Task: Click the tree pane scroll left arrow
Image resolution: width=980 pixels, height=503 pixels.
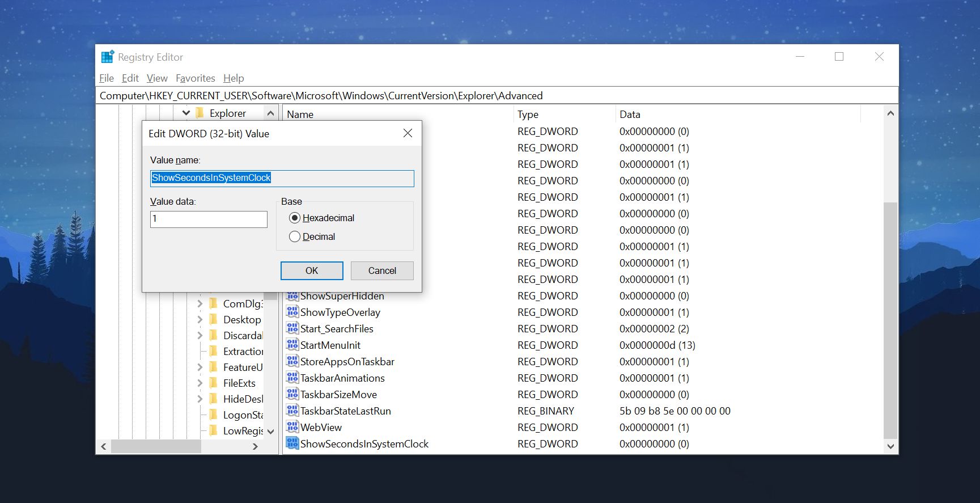Action: click(x=104, y=446)
